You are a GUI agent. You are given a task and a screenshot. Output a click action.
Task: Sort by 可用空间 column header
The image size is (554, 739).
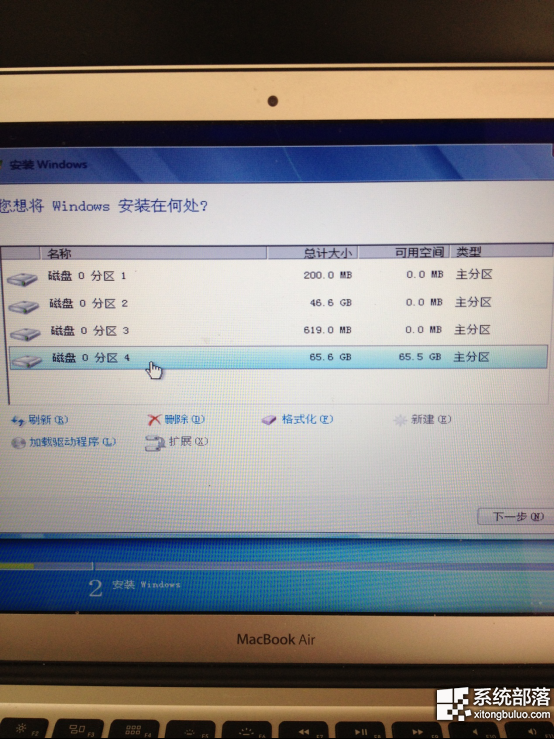(x=404, y=252)
